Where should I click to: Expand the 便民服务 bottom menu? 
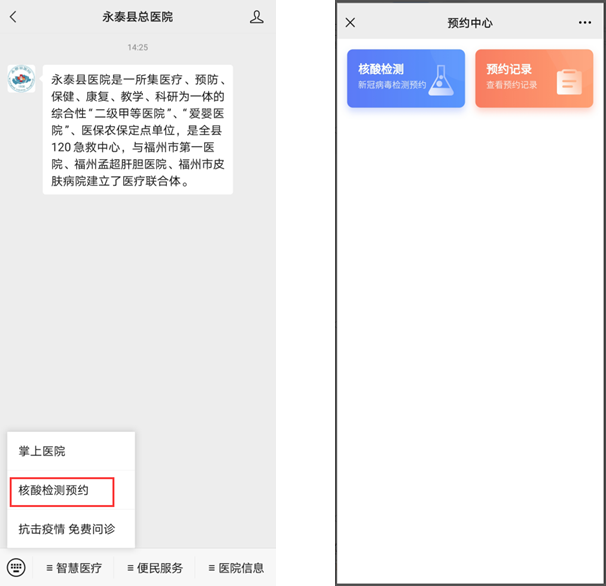tap(154, 568)
